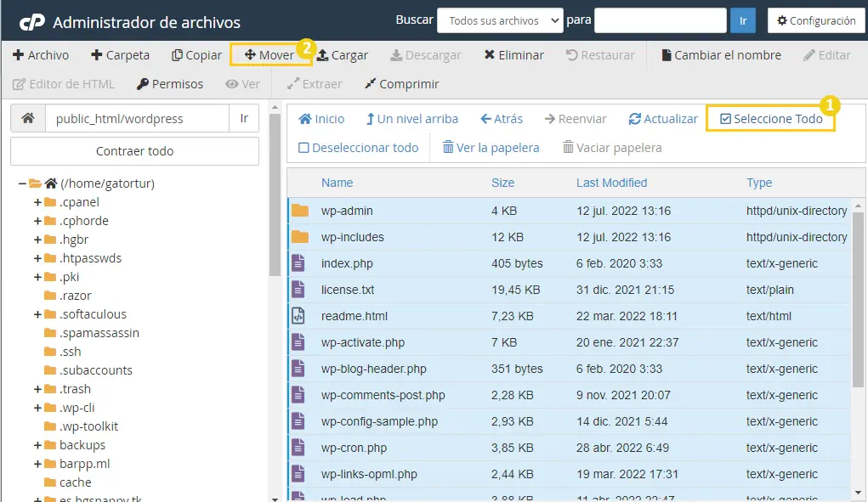Open Ver la papelera
The image size is (868, 502).
[491, 148]
